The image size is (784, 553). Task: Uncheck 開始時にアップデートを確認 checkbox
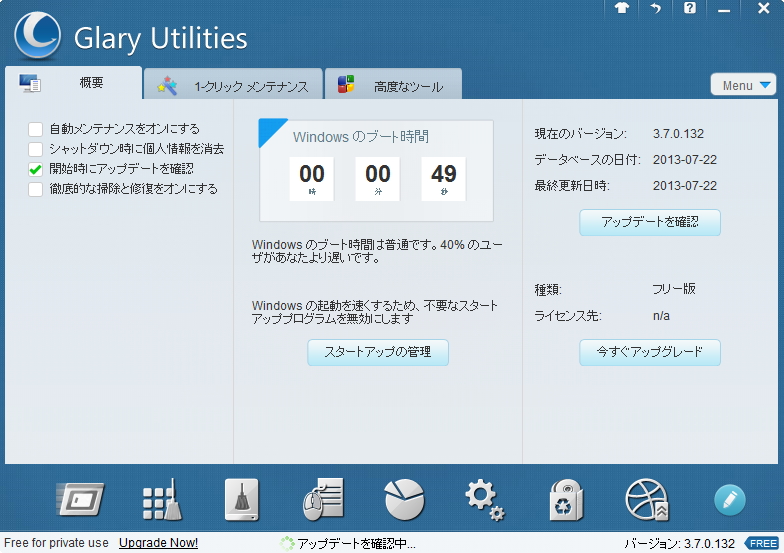(x=36, y=169)
